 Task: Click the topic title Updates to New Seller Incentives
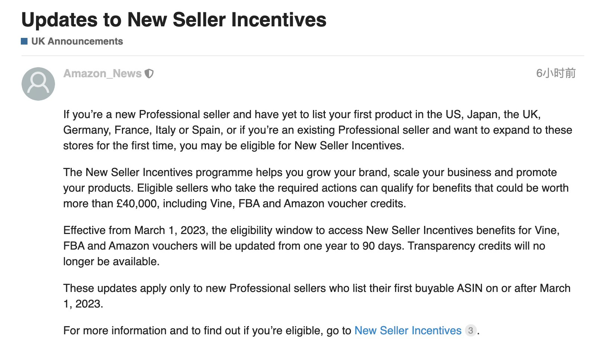(x=174, y=20)
